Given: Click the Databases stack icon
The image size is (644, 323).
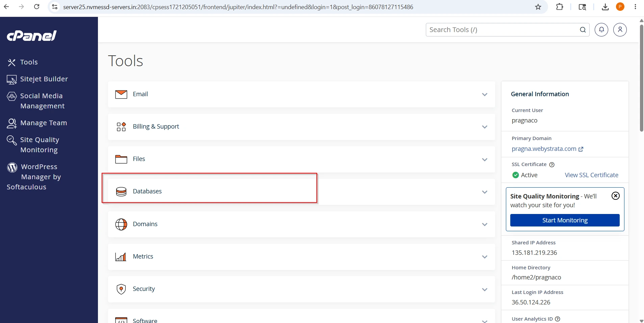Looking at the screenshot, I should click(121, 192).
